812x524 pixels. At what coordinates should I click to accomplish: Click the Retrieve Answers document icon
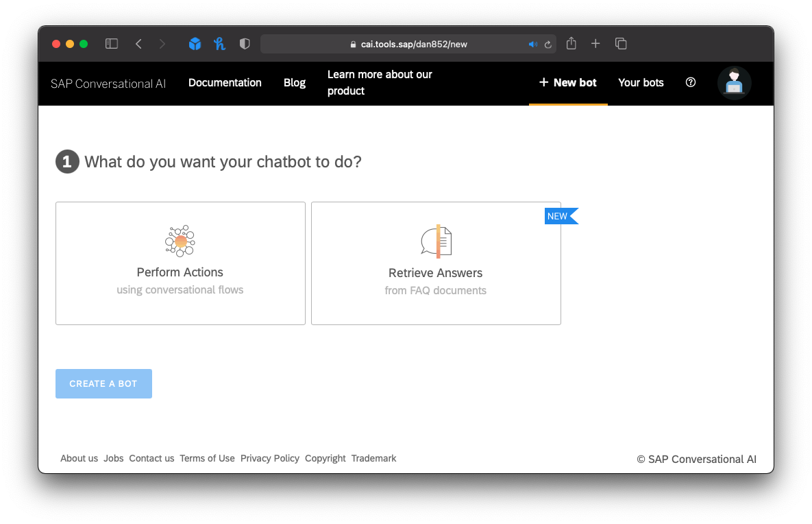coord(436,241)
